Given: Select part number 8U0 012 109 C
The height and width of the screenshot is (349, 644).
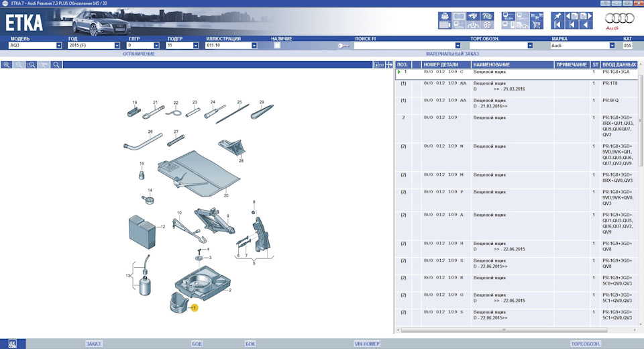Looking at the screenshot, I should [443, 72].
